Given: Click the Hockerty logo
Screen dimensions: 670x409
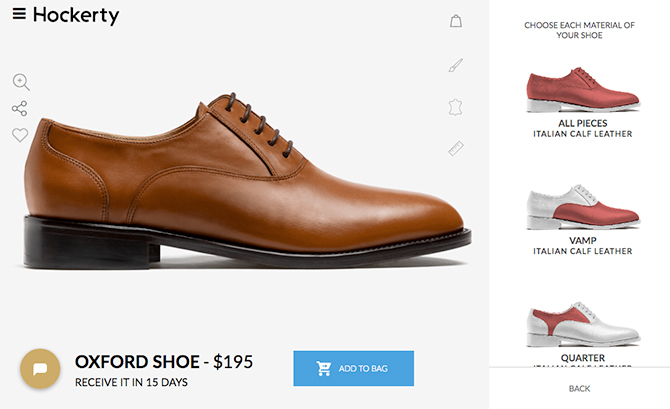Looking at the screenshot, I should pos(76,15).
